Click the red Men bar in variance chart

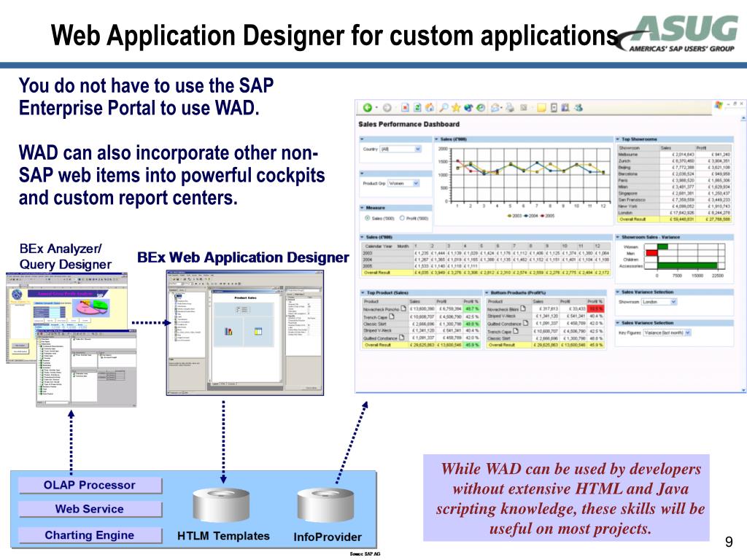[x=651, y=253]
